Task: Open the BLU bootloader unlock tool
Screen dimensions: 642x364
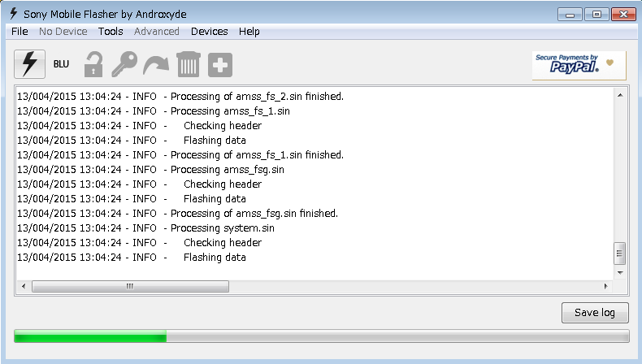Action: click(61, 64)
